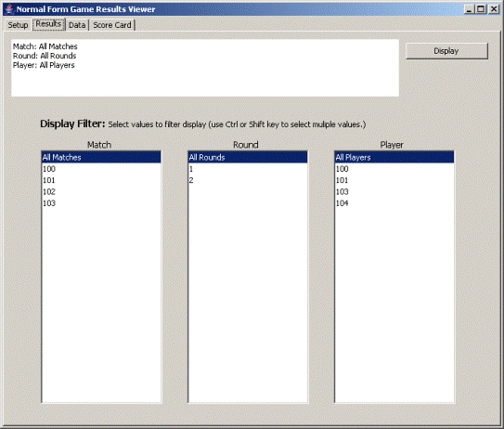The image size is (504, 429).
Task: Close the Results Viewer window
Action: point(494,9)
